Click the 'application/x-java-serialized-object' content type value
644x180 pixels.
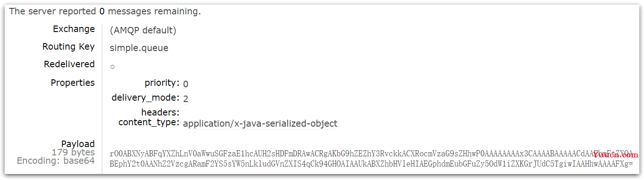coord(260,124)
